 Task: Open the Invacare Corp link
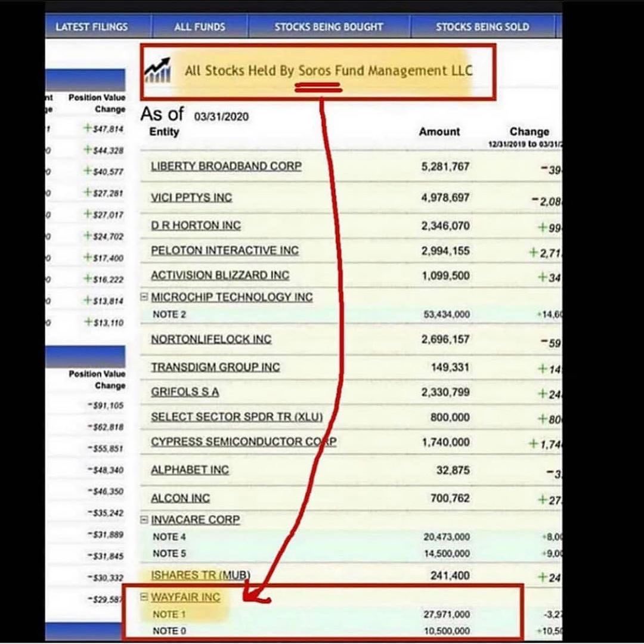coord(195,520)
